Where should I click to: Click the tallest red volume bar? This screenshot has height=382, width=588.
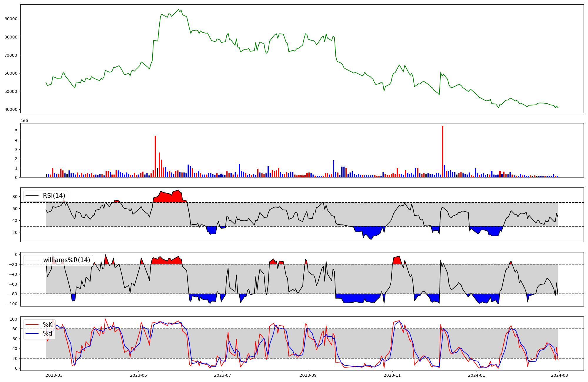coord(442,151)
